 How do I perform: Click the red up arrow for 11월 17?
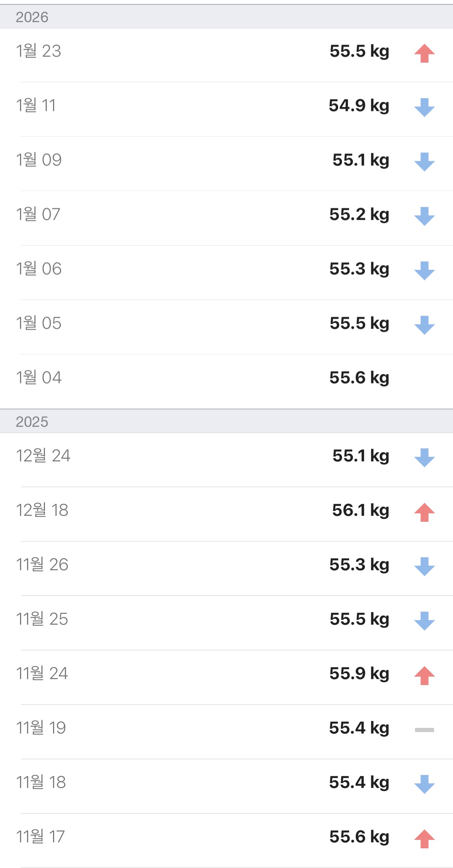click(x=424, y=839)
